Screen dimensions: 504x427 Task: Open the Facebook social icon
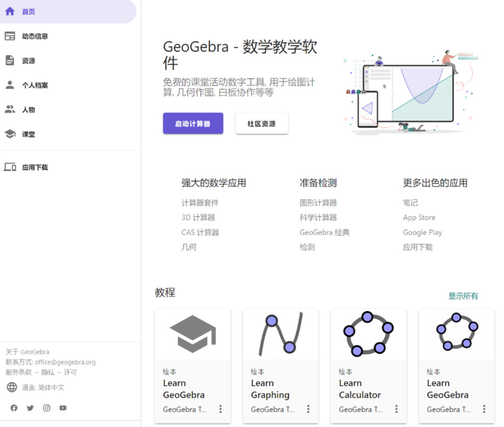pyautogui.click(x=14, y=408)
